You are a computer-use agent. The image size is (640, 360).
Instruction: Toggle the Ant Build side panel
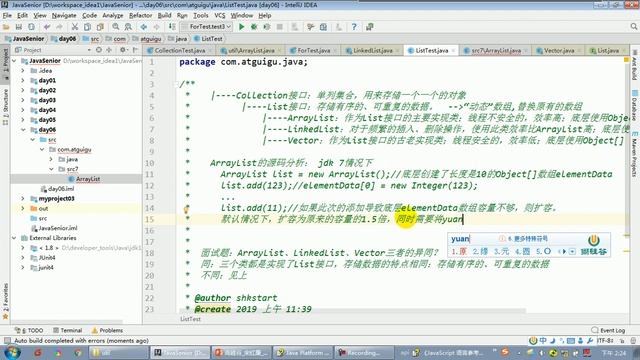[x=635, y=65]
